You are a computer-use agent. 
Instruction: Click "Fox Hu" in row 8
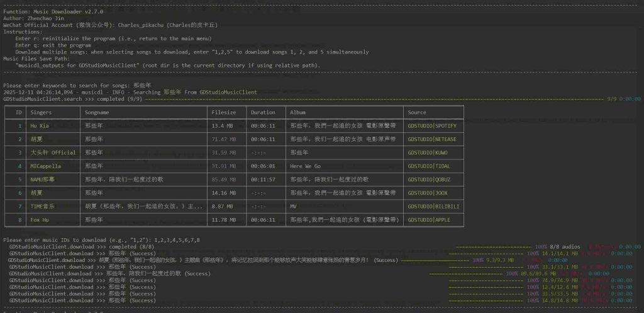pyautogui.click(x=39, y=220)
